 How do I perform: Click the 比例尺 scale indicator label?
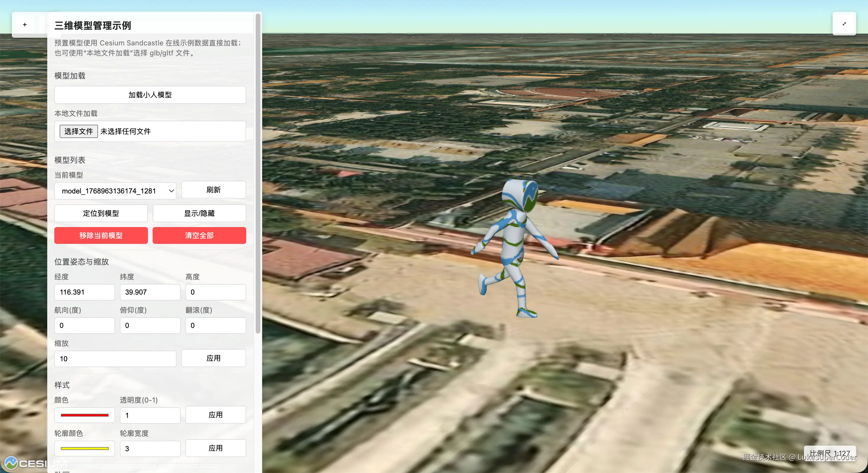point(830,453)
